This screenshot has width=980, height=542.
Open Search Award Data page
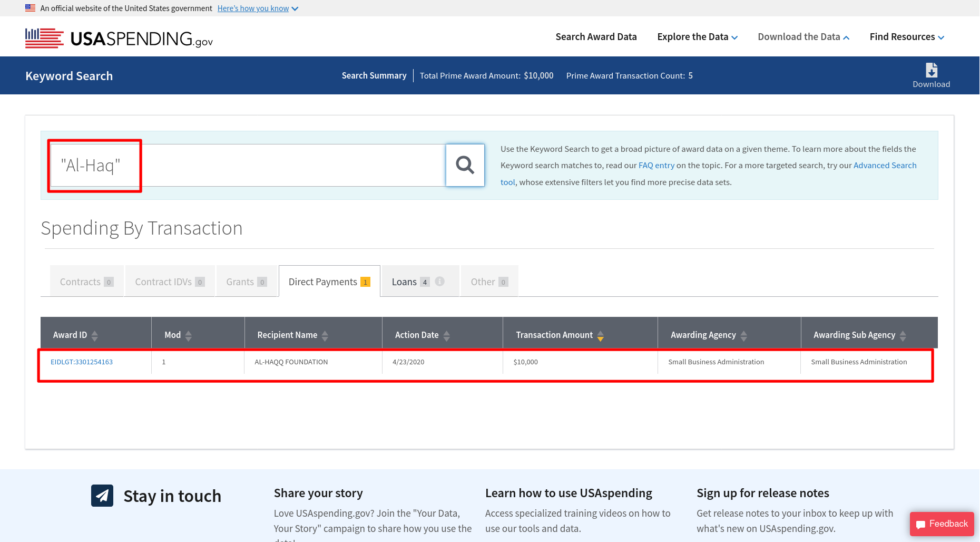click(x=596, y=37)
